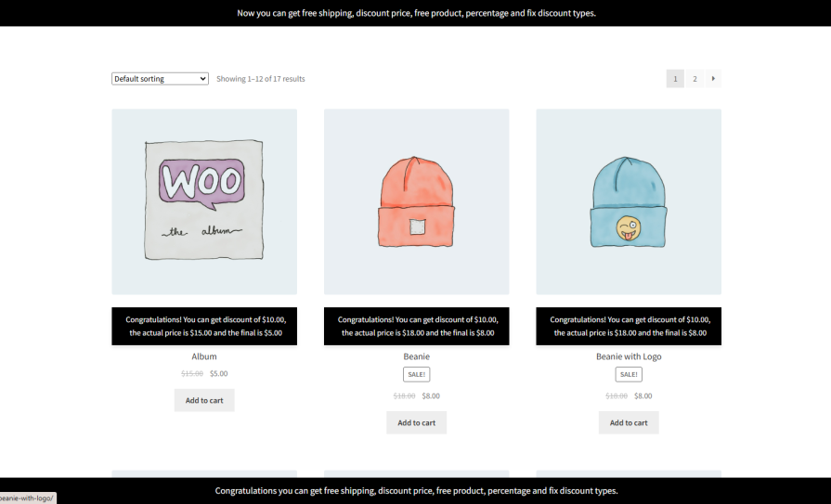Screen dimensions: 831x504
Task: Click Beanie with Logo price $8.00
Action: [x=643, y=395]
